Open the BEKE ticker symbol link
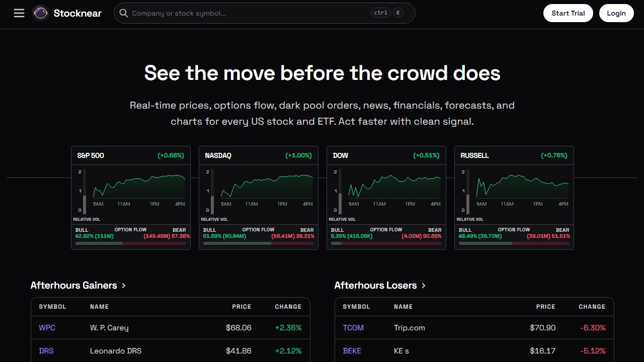The image size is (644, 362). pyautogui.click(x=352, y=351)
